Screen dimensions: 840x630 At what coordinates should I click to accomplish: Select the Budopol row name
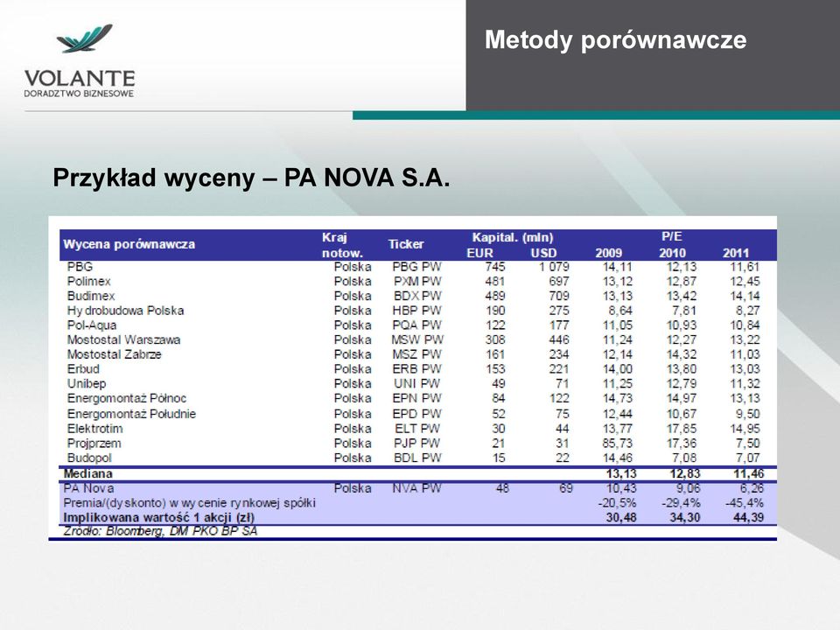pyautogui.click(x=89, y=458)
